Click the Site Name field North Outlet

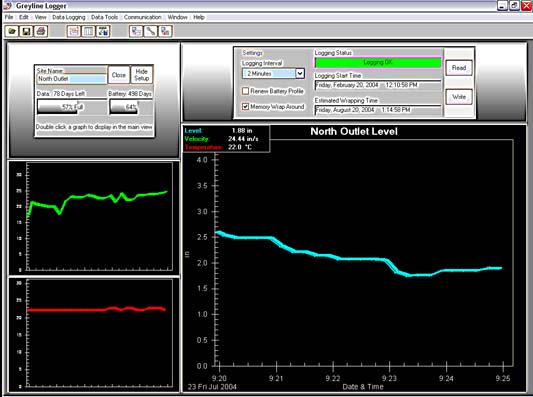pos(72,79)
